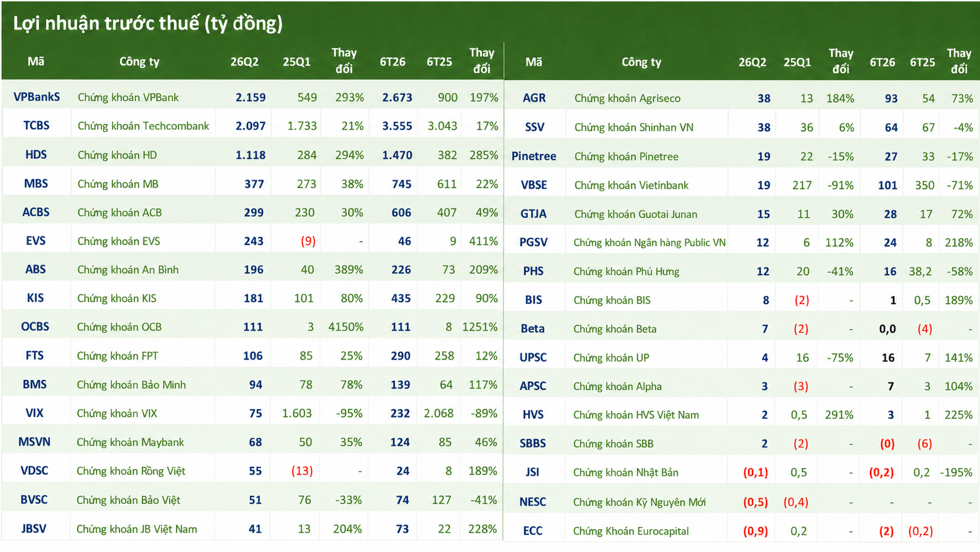
Task: Click the NESC ticker code
Action: pos(533,502)
